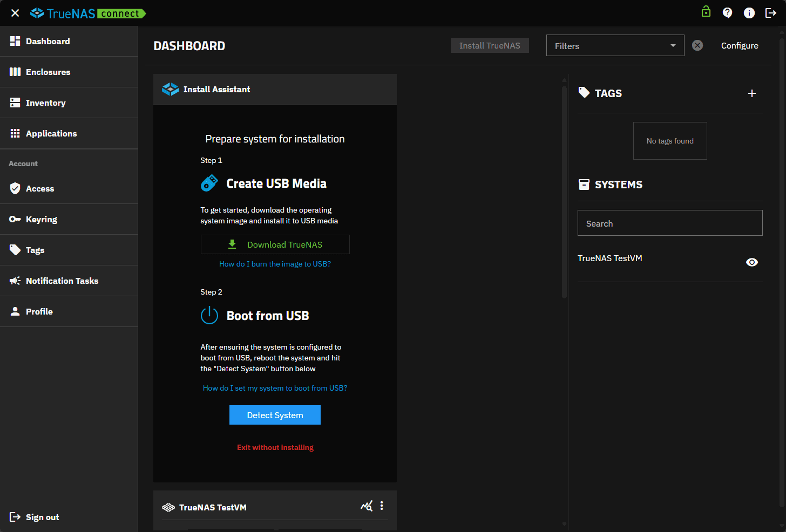Viewport: 786px width, 532px height.
Task: Click the green lock icon in top bar
Action: (x=706, y=12)
